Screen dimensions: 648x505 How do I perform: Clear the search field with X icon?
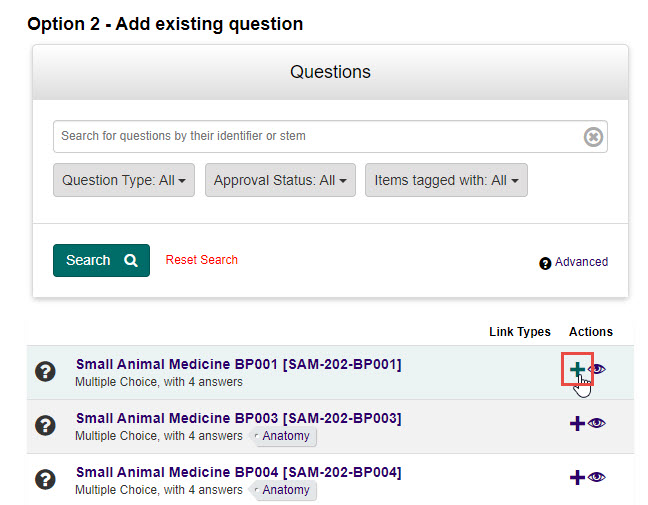(593, 137)
